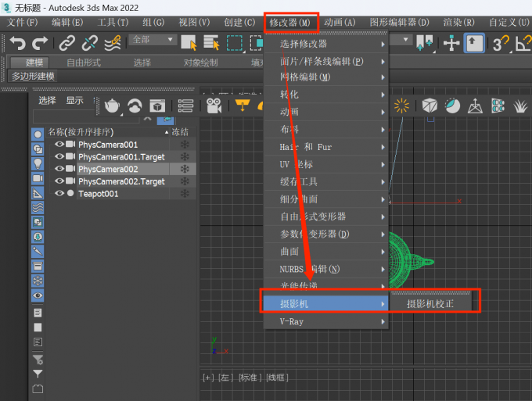Click the 冻结 column header
This screenshot has width=532, height=401.
[180, 132]
